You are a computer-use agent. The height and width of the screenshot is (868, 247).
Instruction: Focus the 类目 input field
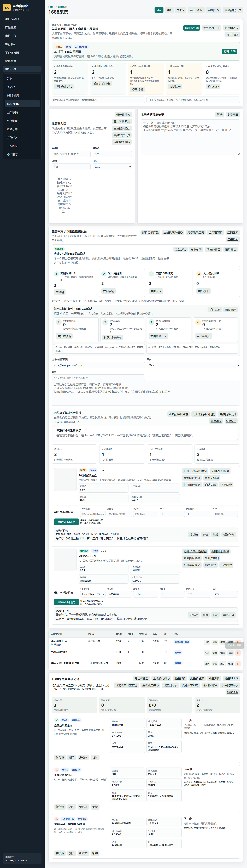pos(98,378)
